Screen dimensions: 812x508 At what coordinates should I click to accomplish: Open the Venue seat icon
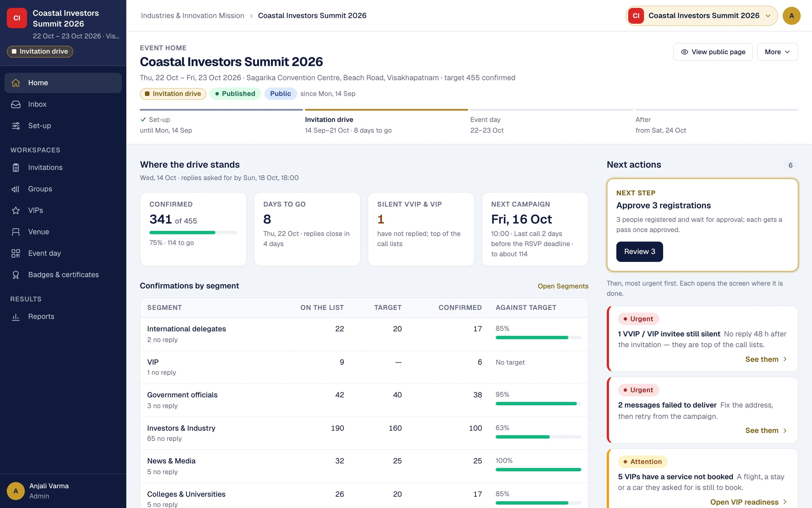pyautogui.click(x=16, y=232)
